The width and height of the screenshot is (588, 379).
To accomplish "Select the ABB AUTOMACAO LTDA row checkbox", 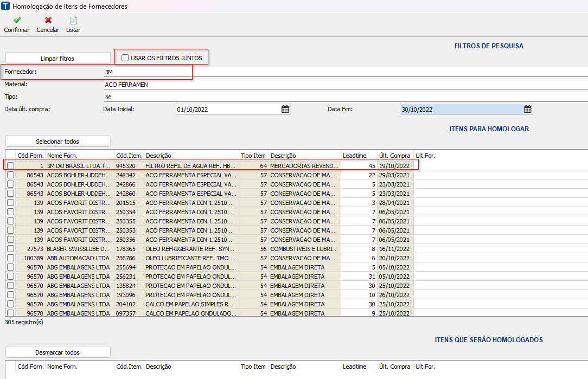I will click(x=10, y=258).
